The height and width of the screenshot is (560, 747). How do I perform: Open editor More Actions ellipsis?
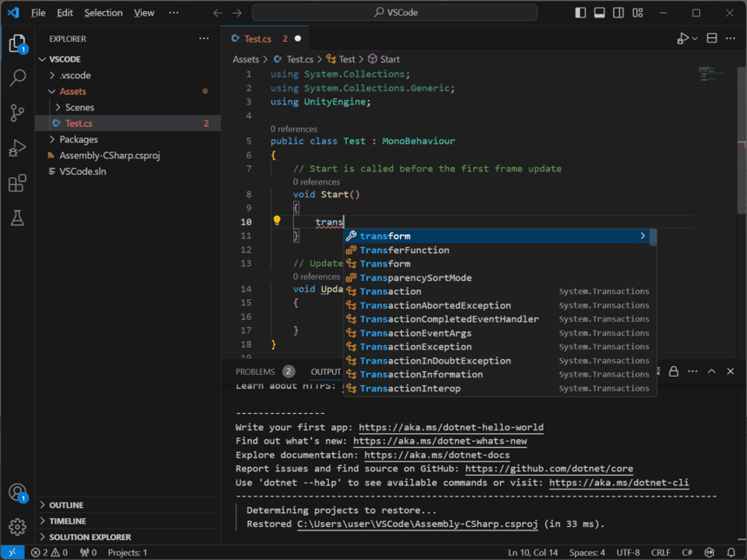click(x=730, y=38)
